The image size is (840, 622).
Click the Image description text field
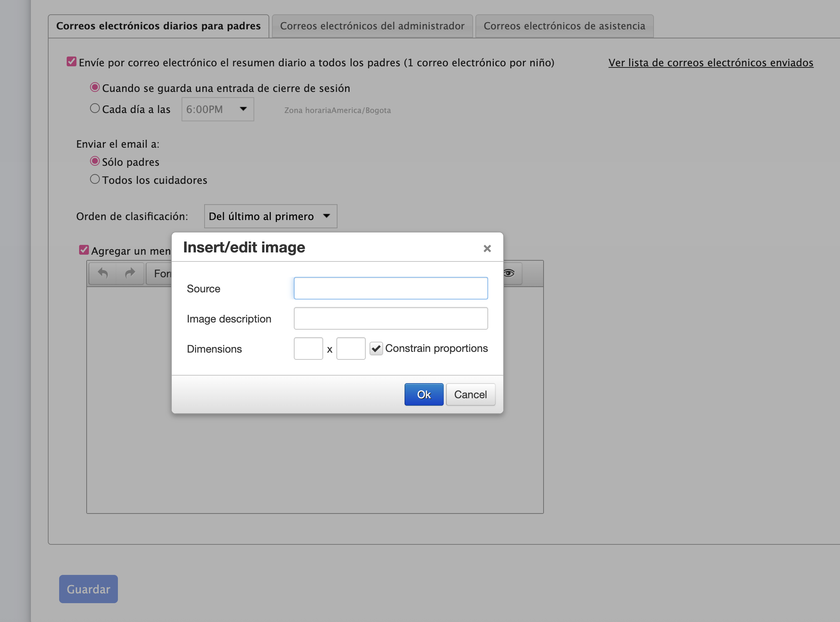click(391, 318)
